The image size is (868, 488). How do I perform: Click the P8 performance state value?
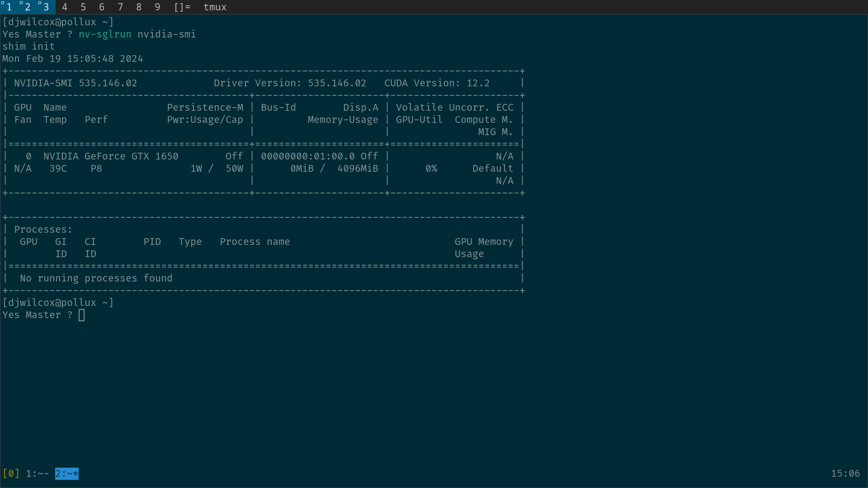tap(96, 169)
